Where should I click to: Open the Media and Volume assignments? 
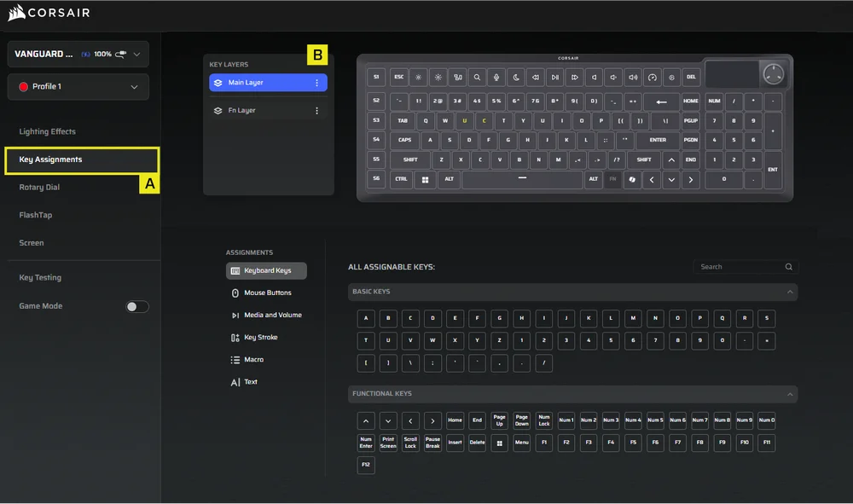click(272, 315)
